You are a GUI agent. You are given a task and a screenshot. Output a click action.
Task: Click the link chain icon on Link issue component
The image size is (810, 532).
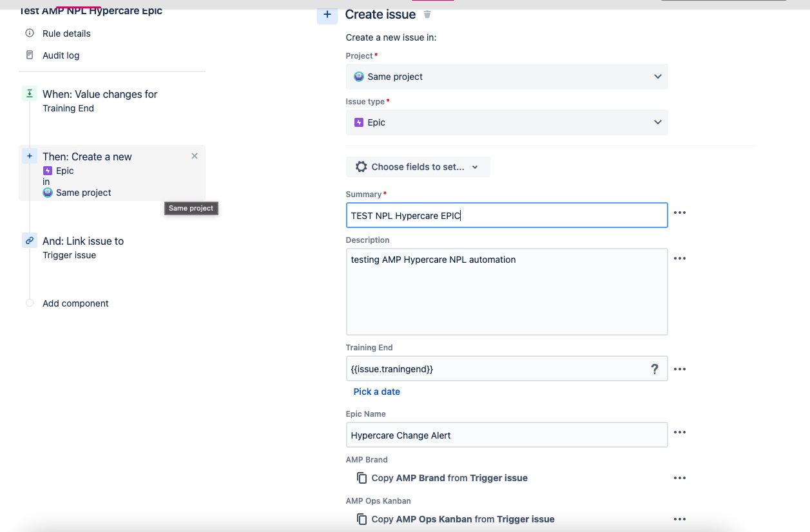tap(29, 240)
